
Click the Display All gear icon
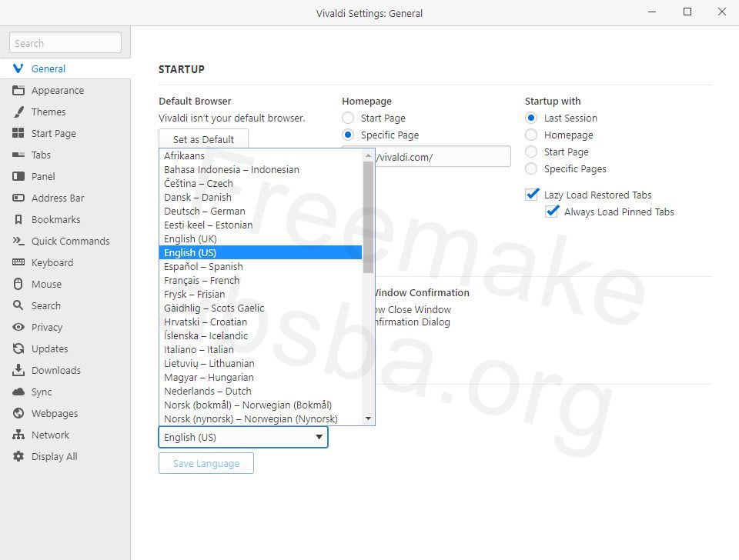18,456
